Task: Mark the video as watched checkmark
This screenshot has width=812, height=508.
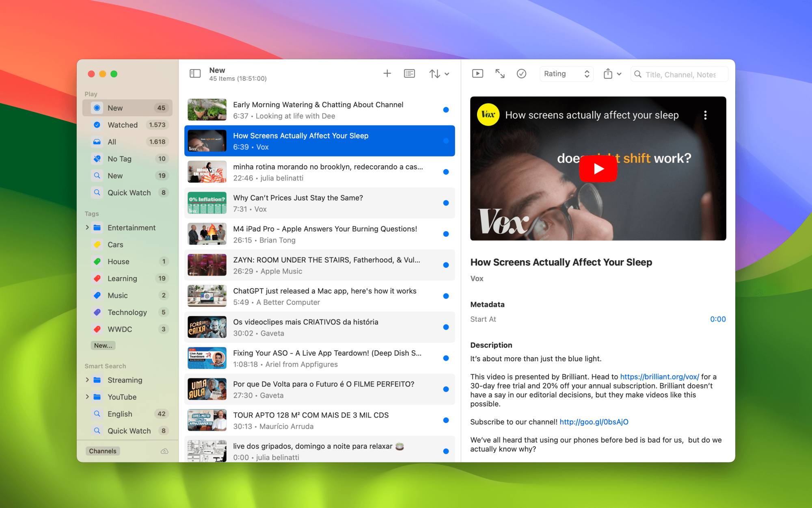Action: [521, 74]
